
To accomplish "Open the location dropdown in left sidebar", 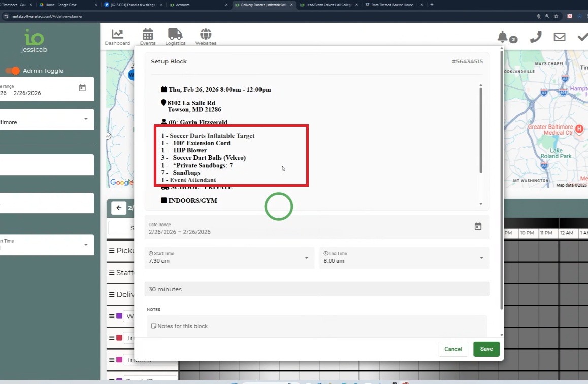I will 85,119.
